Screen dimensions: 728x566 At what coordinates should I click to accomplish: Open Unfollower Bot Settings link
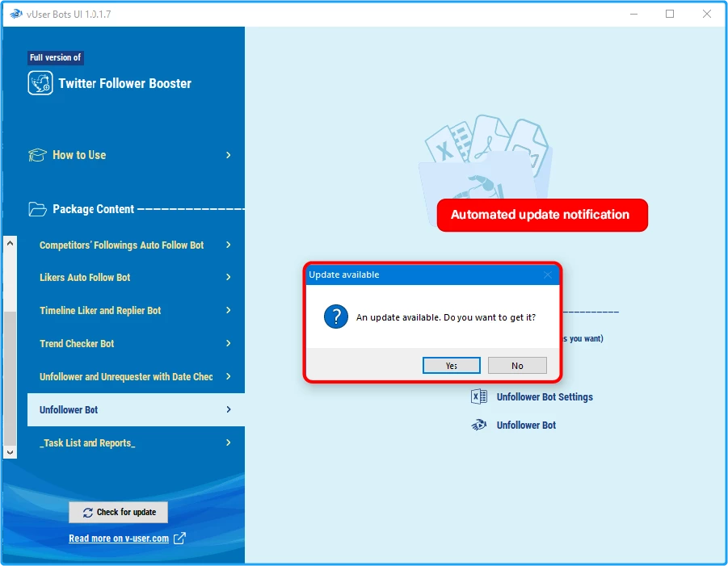click(x=545, y=396)
